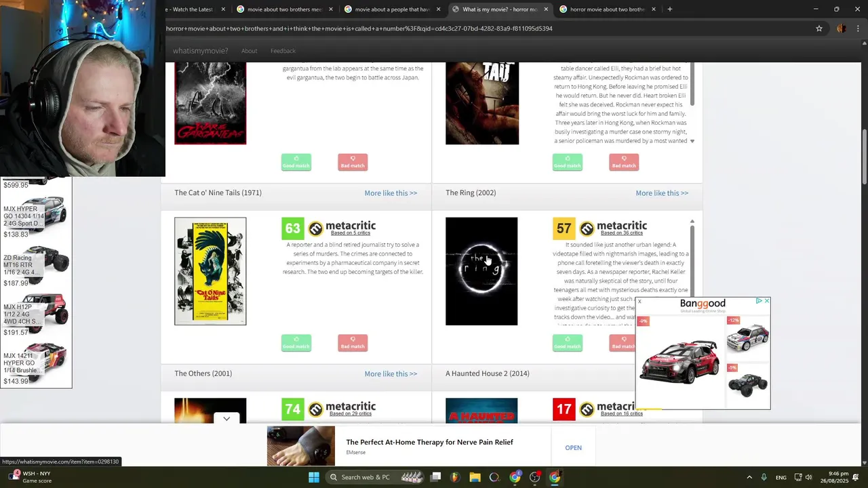
Task: Close the 'horror movie about two brothers' tab
Action: click(x=654, y=9)
